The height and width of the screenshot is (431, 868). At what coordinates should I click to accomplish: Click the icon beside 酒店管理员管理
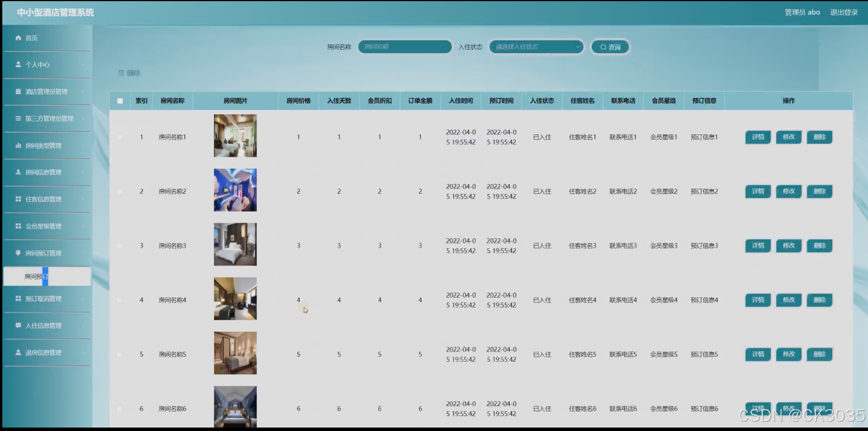pyautogui.click(x=18, y=92)
